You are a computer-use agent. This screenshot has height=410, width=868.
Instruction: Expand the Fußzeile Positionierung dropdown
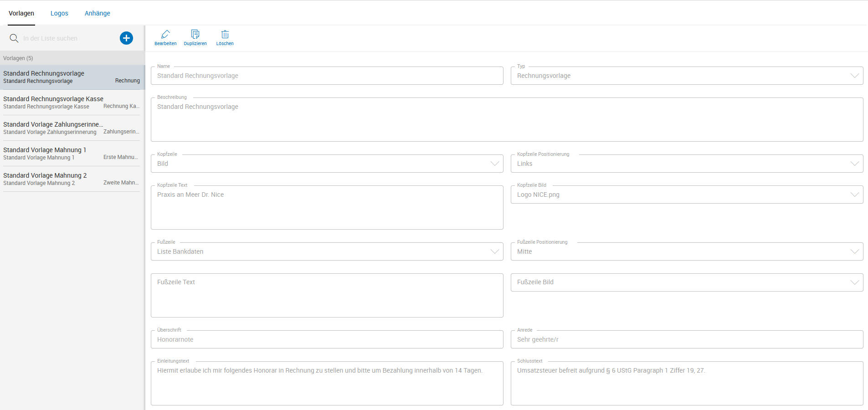[x=854, y=251]
